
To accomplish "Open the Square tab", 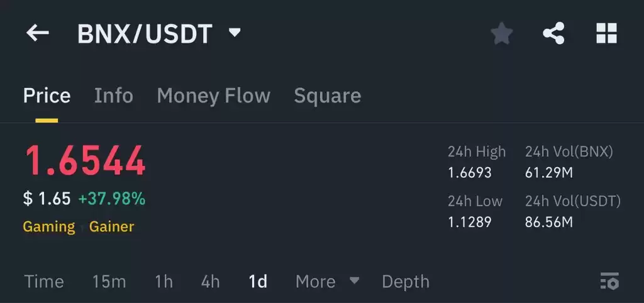I will point(327,96).
